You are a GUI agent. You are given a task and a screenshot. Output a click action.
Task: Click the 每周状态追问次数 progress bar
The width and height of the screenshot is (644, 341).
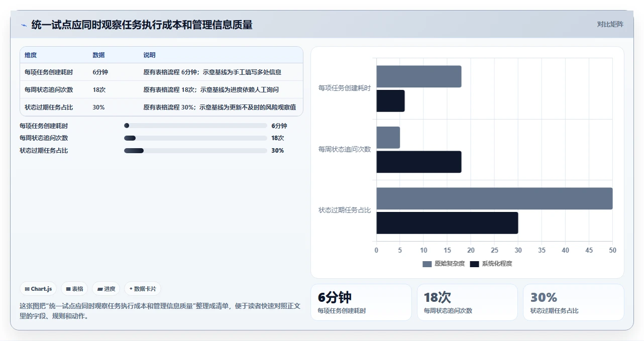195,138
